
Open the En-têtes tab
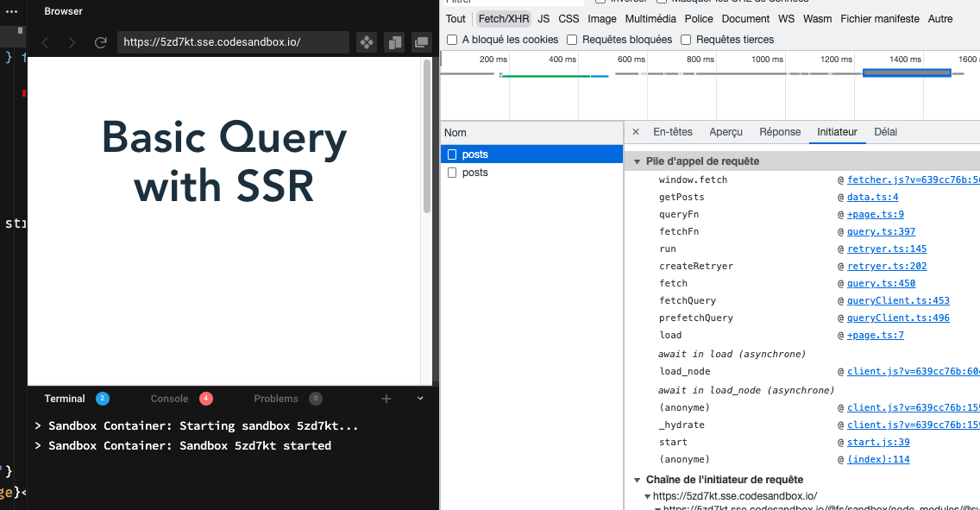673,132
